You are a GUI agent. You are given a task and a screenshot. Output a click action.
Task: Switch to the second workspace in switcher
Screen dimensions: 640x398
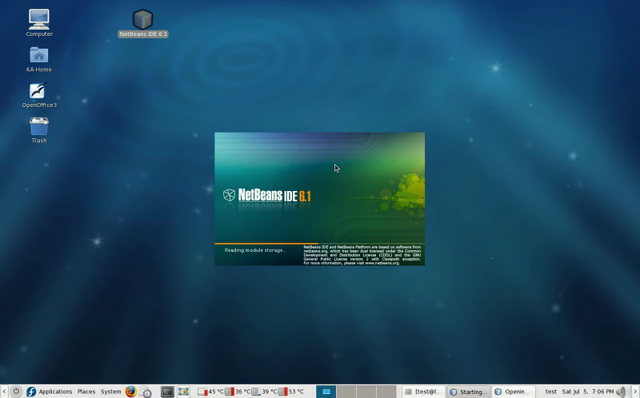[346, 391]
